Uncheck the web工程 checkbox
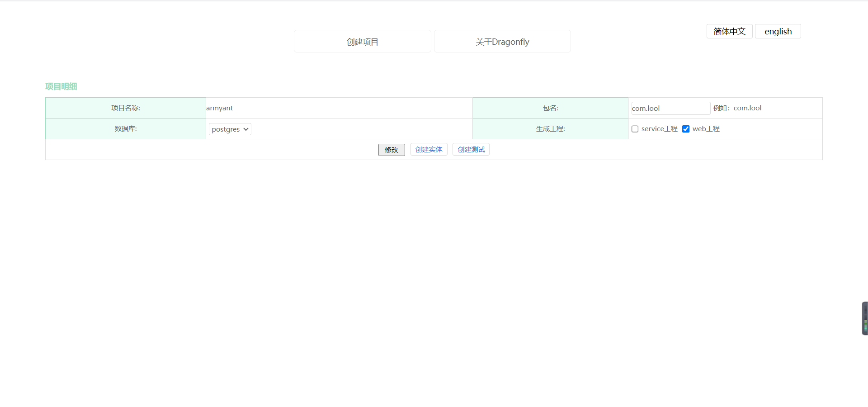 pos(686,129)
